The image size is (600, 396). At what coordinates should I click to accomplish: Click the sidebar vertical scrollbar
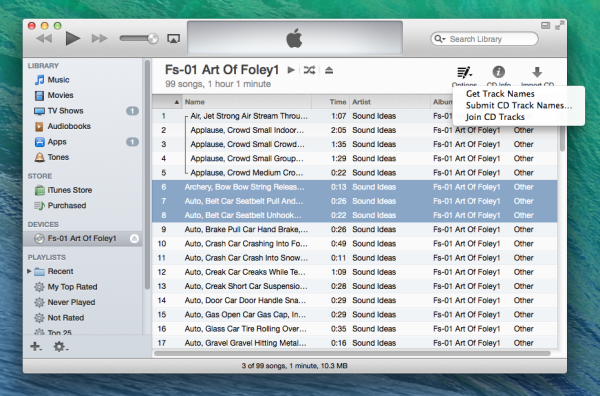pos(147,174)
